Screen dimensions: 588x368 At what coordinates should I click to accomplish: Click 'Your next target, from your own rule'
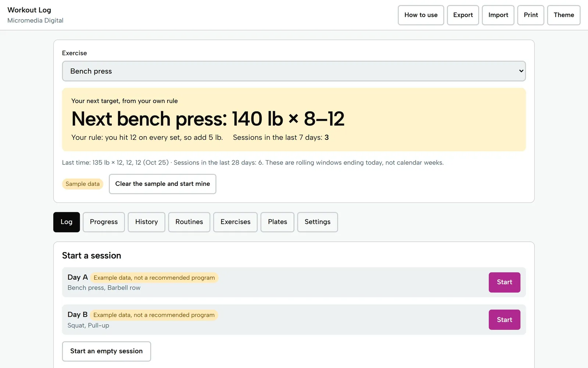click(x=125, y=101)
